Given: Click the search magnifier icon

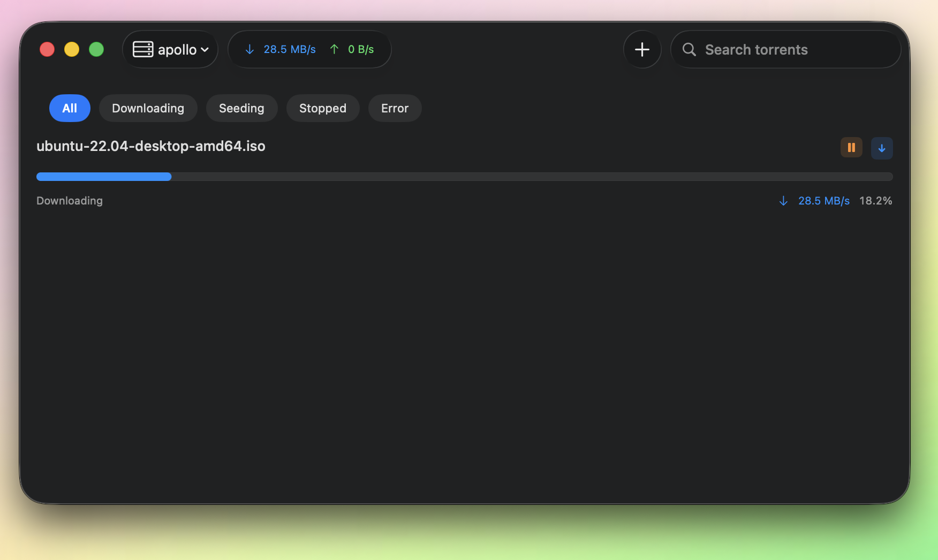Looking at the screenshot, I should (x=689, y=49).
